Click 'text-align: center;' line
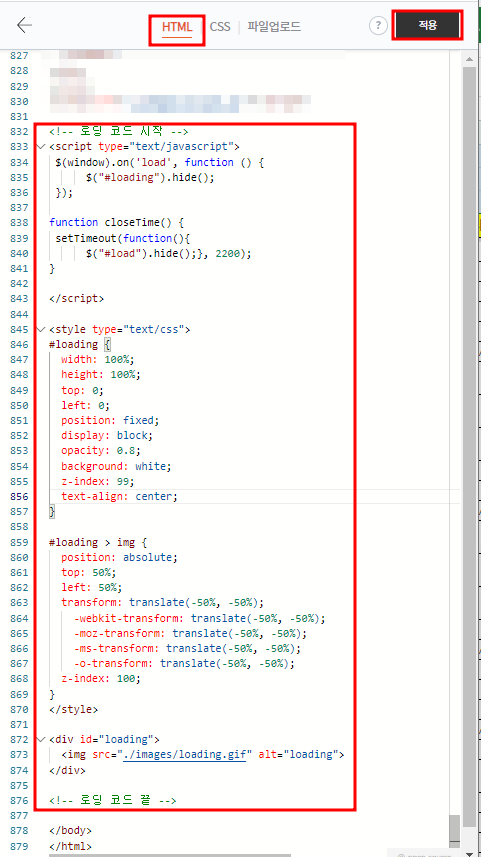 (120, 496)
